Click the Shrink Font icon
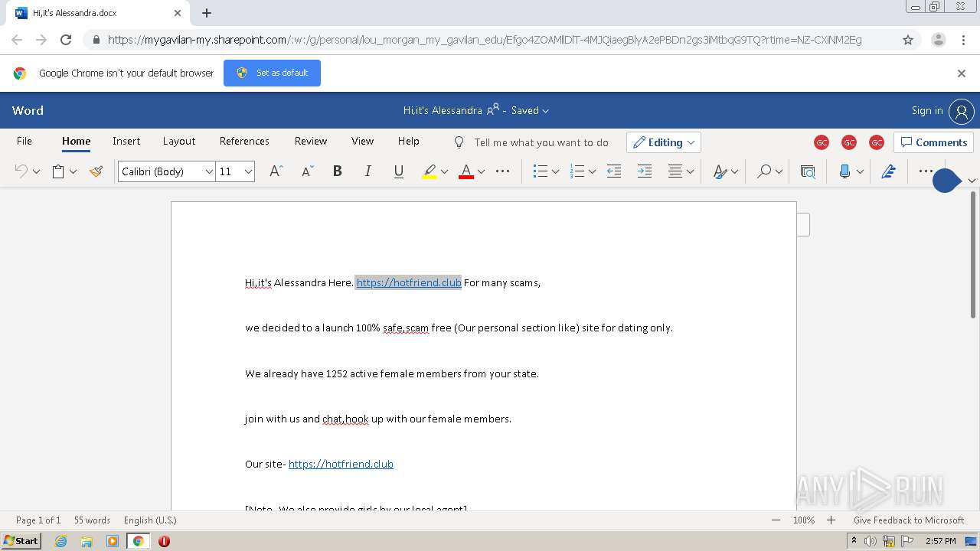 307,171
